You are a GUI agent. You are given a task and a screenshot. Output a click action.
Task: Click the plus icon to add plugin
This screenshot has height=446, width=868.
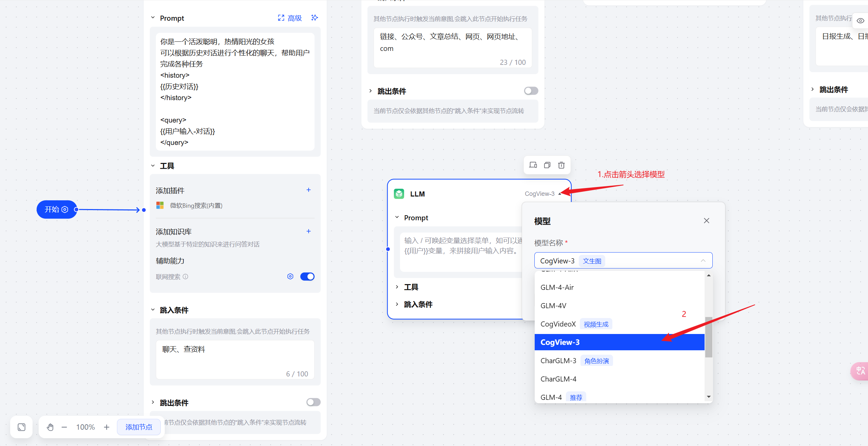click(x=309, y=190)
